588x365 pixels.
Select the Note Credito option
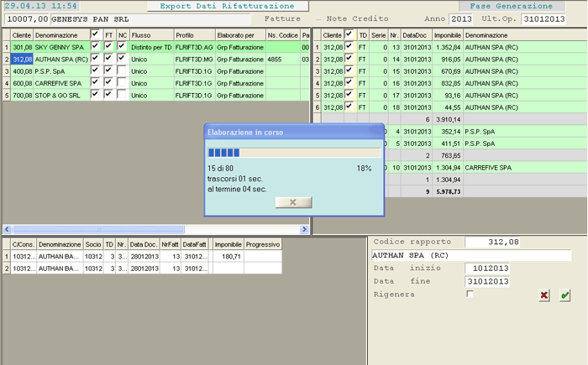pos(357,18)
